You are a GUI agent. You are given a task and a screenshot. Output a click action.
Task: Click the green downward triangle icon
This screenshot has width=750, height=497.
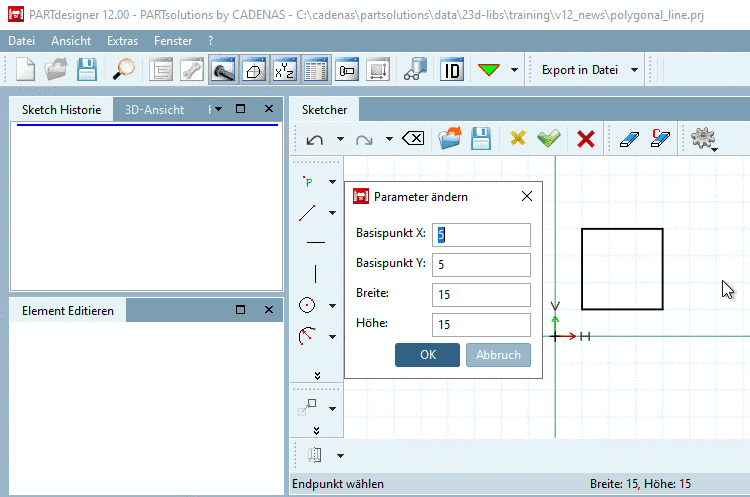click(x=488, y=70)
